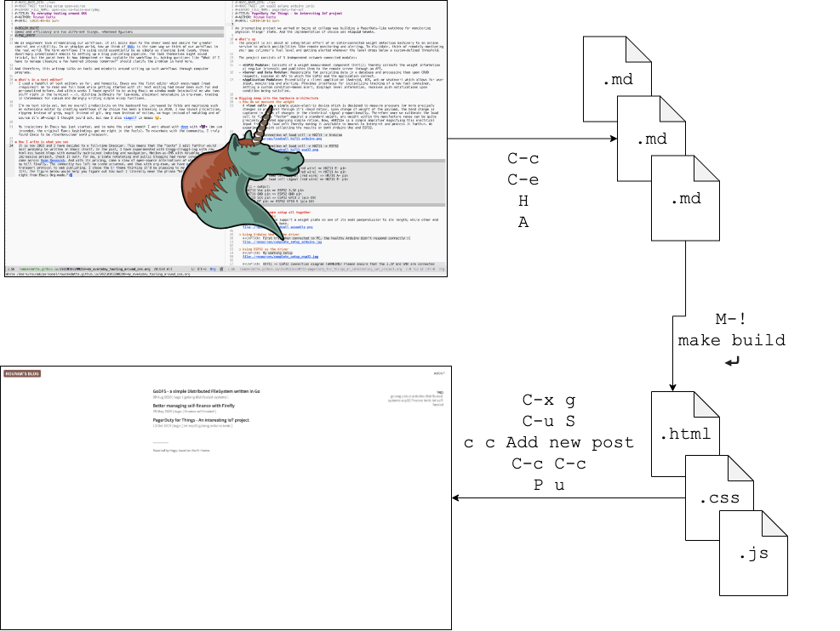Select the .html file icon
This screenshot has width=840, height=631.
pyautogui.click(x=688, y=434)
